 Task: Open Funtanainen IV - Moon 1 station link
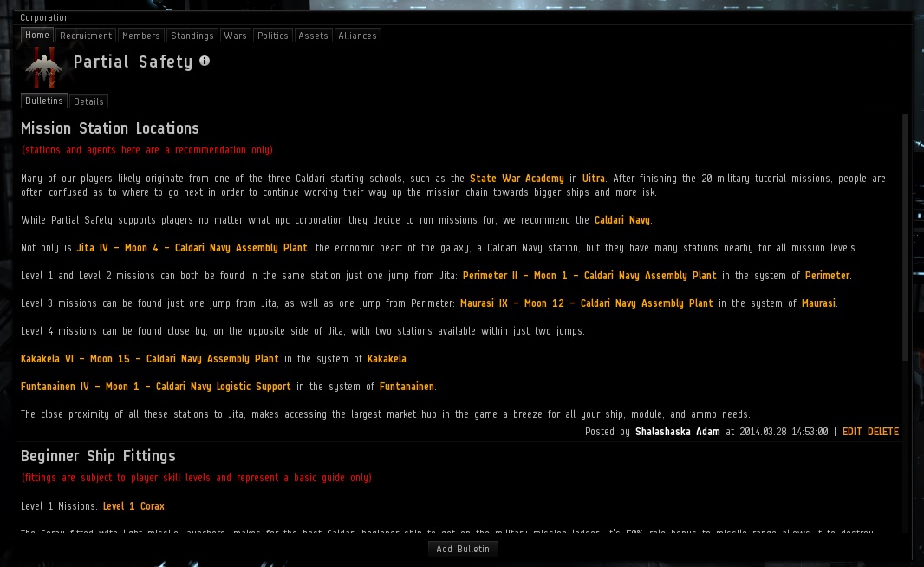155,387
